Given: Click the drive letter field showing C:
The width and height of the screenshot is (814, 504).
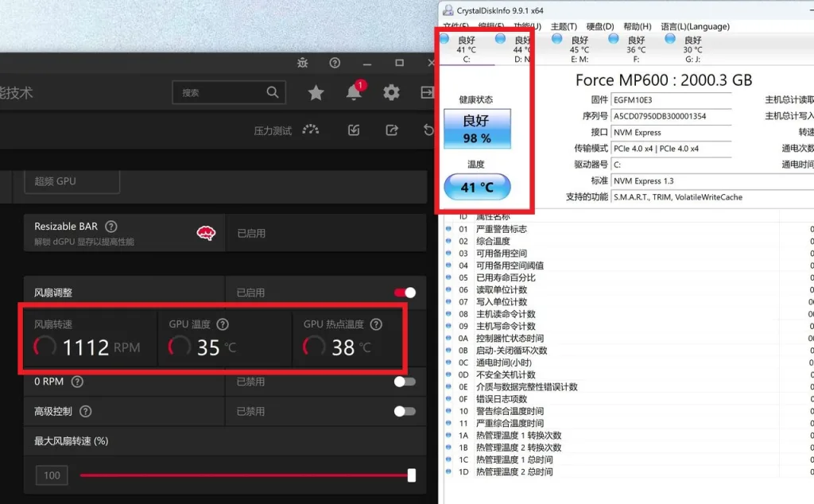Looking at the screenshot, I should click(671, 165).
